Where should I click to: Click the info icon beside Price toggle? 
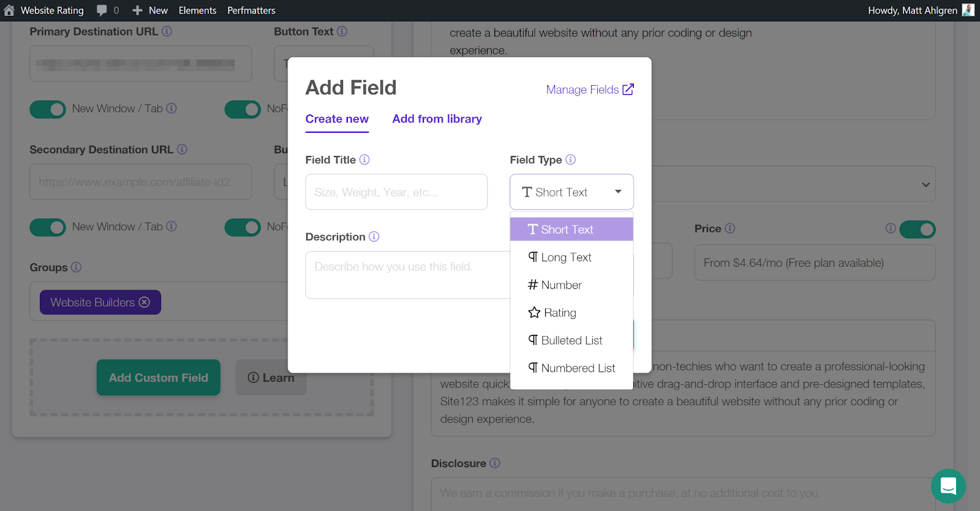[891, 228]
